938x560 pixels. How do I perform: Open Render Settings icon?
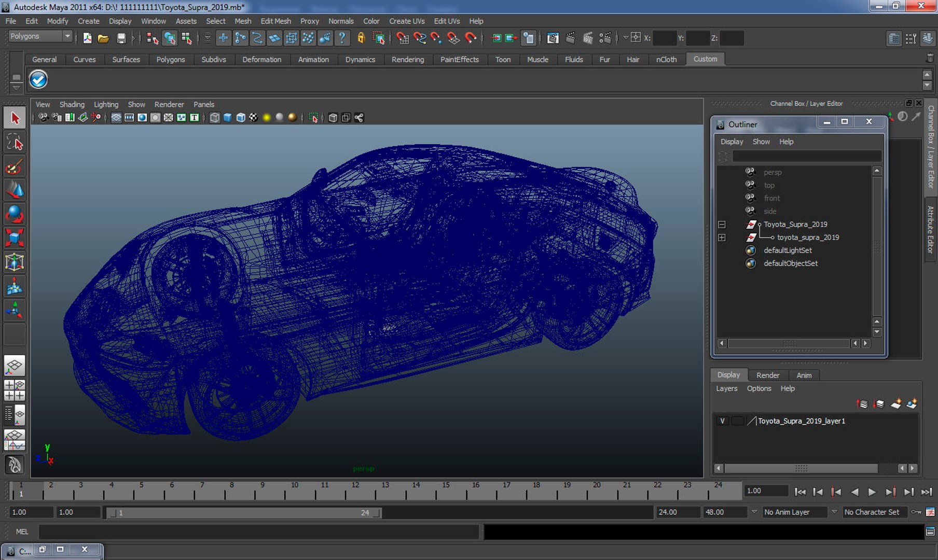[605, 38]
